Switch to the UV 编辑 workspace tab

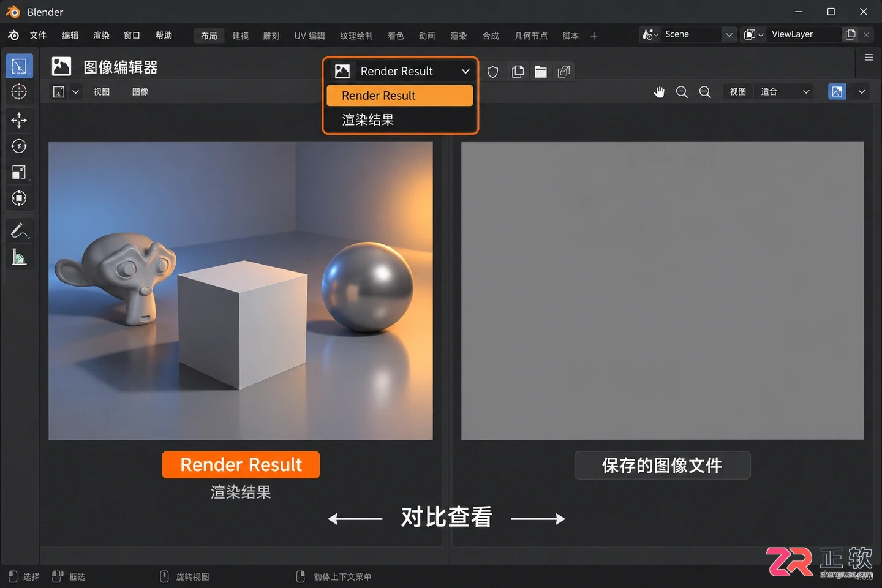click(x=310, y=36)
